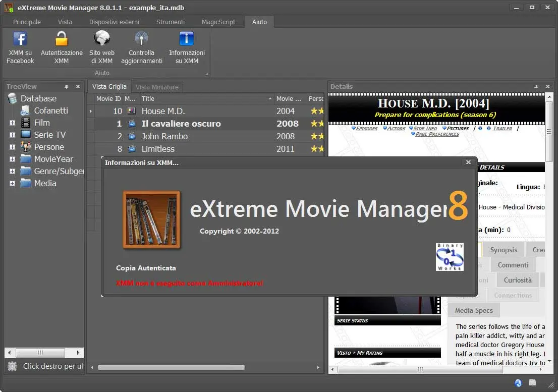This screenshot has width=558, height=392.
Task: Select the Limitless title cell
Action: (206, 149)
